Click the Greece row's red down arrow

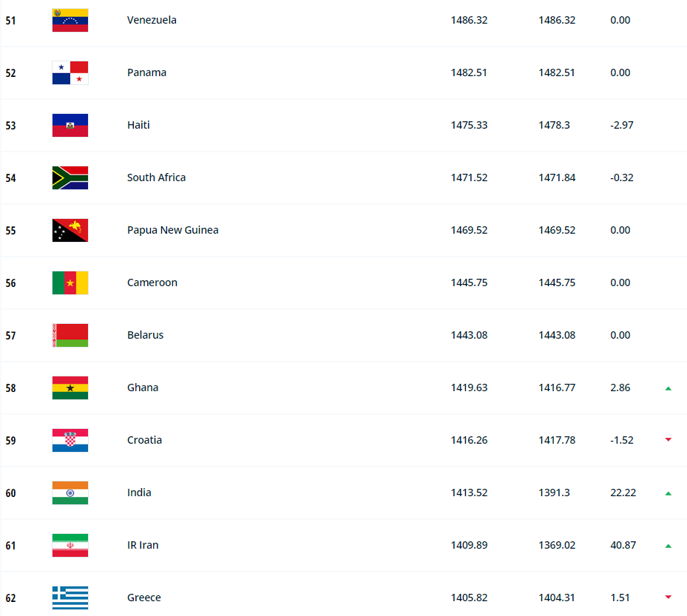click(668, 598)
